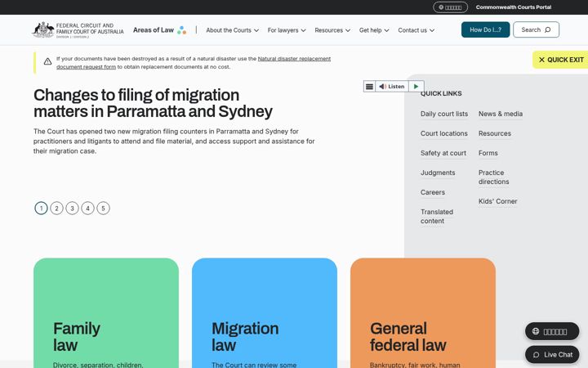Expand the Get help menu

pyautogui.click(x=374, y=30)
